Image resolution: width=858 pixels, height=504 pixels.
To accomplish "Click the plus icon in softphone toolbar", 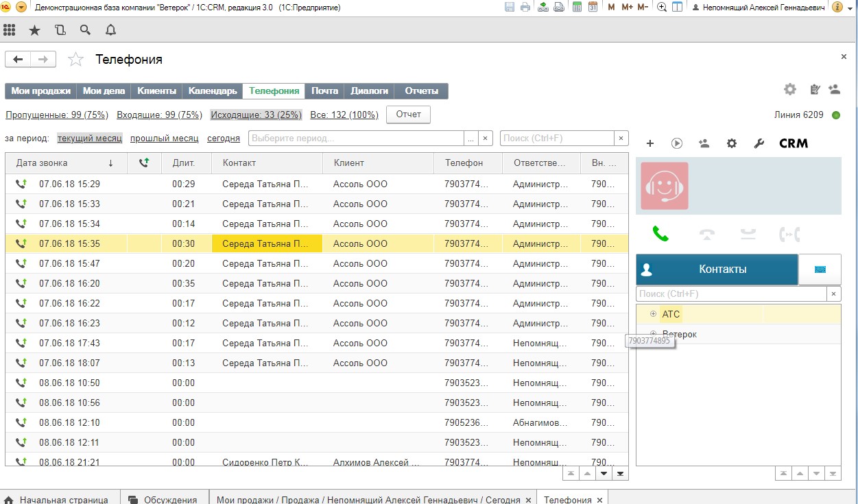I will (650, 143).
